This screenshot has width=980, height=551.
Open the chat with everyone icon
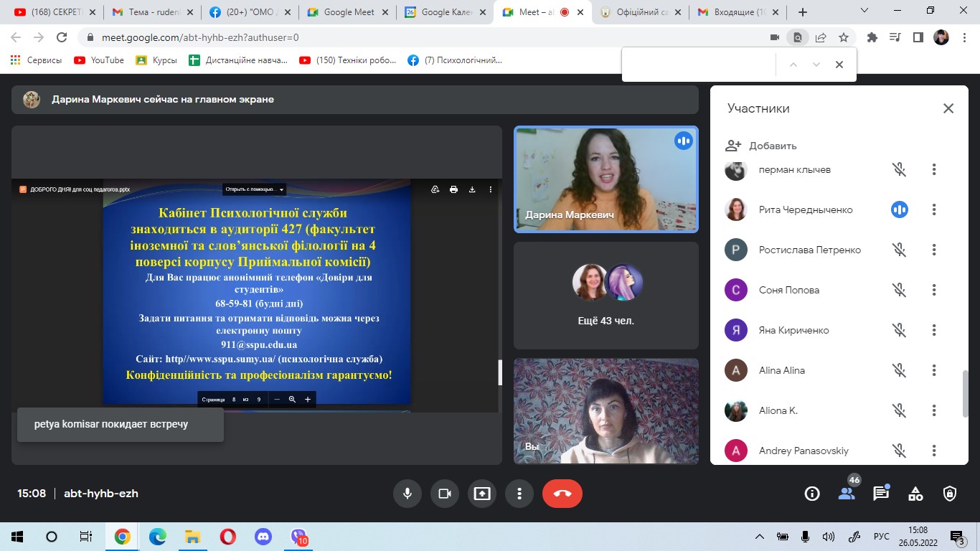point(881,494)
